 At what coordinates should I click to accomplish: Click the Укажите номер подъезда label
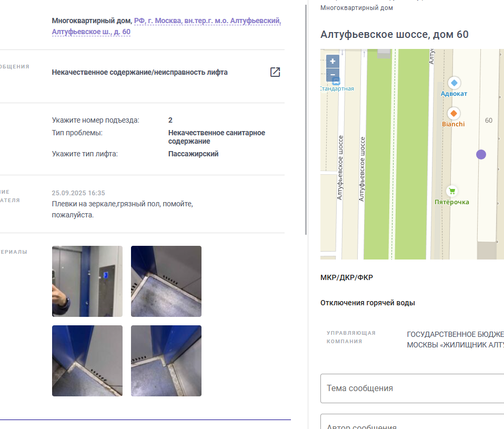pos(95,120)
